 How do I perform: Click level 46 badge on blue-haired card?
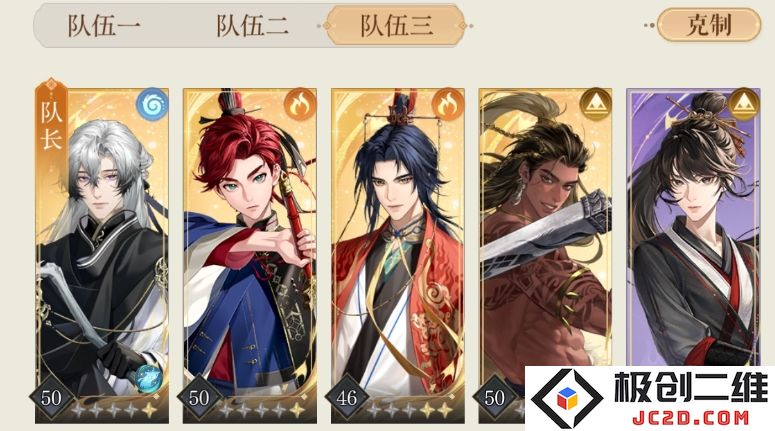[346, 397]
